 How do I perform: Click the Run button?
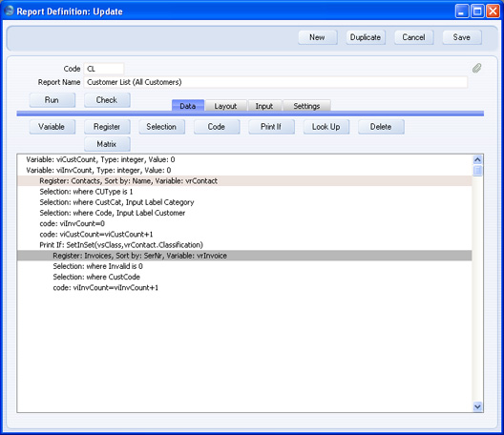(x=52, y=100)
